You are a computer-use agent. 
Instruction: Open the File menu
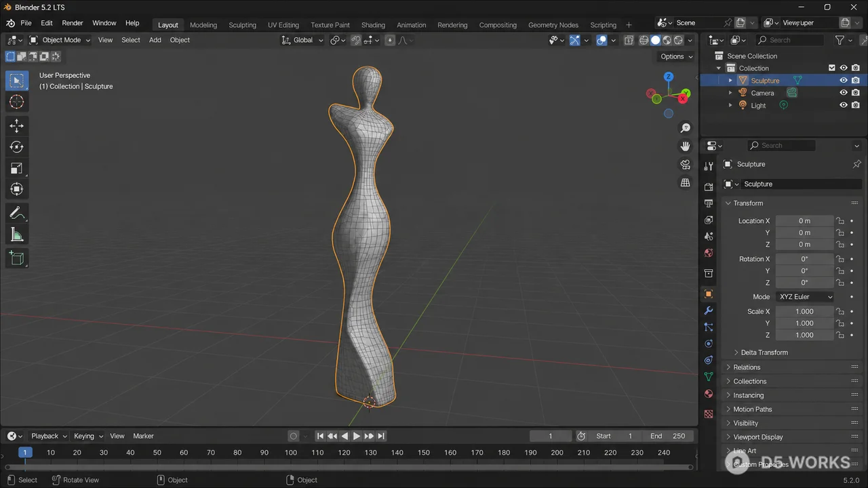[26, 23]
